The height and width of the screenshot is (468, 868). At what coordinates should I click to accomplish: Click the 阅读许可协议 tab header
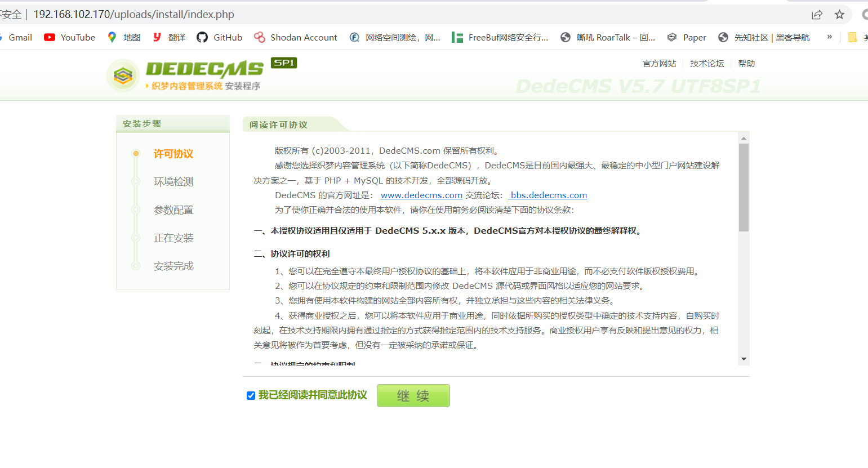coord(278,124)
